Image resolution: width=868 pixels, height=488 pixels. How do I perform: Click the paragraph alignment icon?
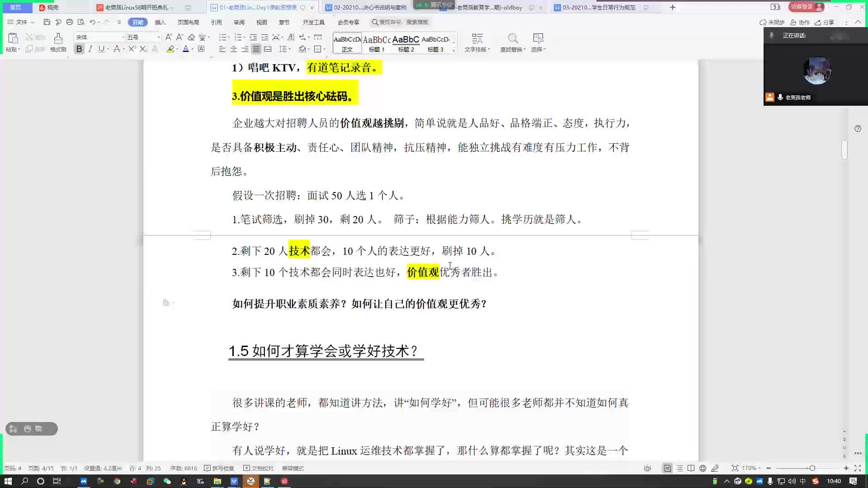click(x=256, y=49)
